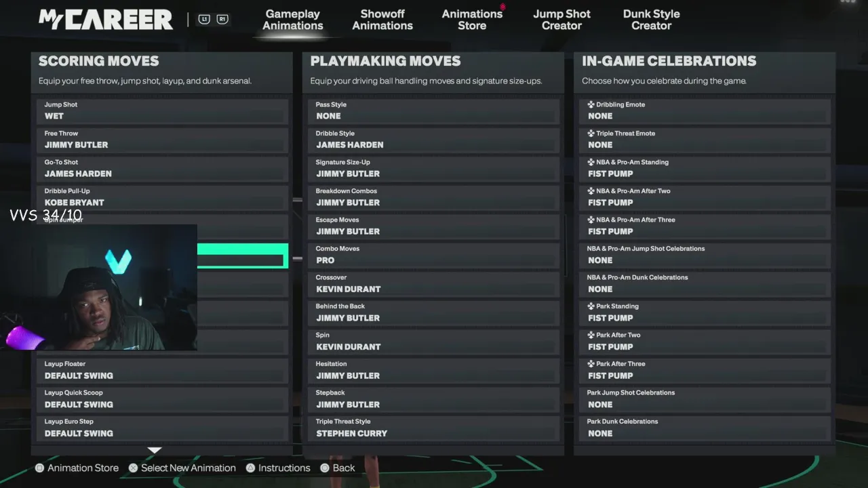Select the Escape Moves row
The width and height of the screenshot is (868, 488).
tap(434, 226)
